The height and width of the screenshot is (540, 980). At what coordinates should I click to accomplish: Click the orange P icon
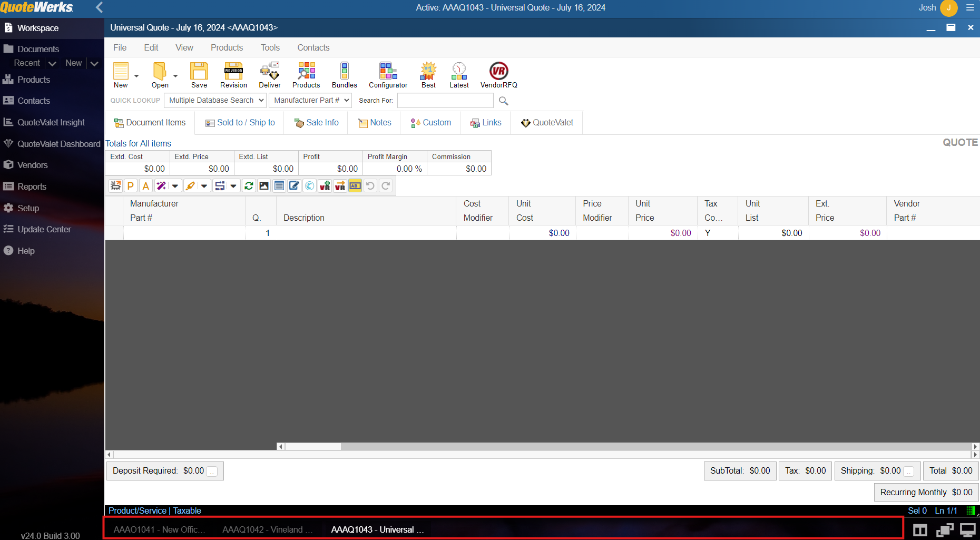[x=131, y=186]
